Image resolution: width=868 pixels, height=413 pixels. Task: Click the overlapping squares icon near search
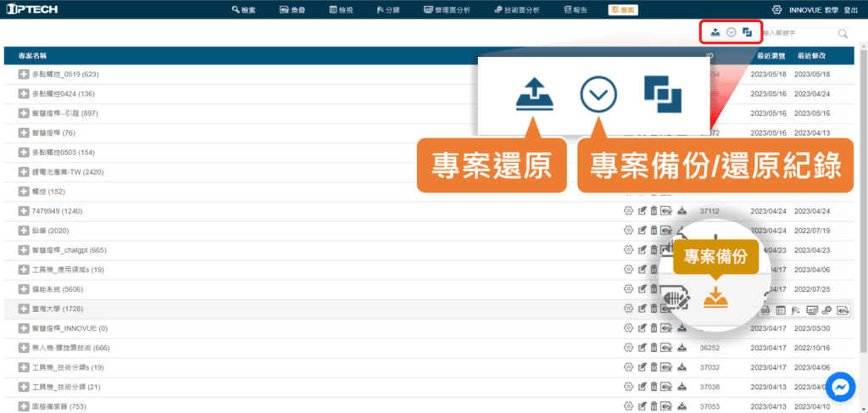747,32
